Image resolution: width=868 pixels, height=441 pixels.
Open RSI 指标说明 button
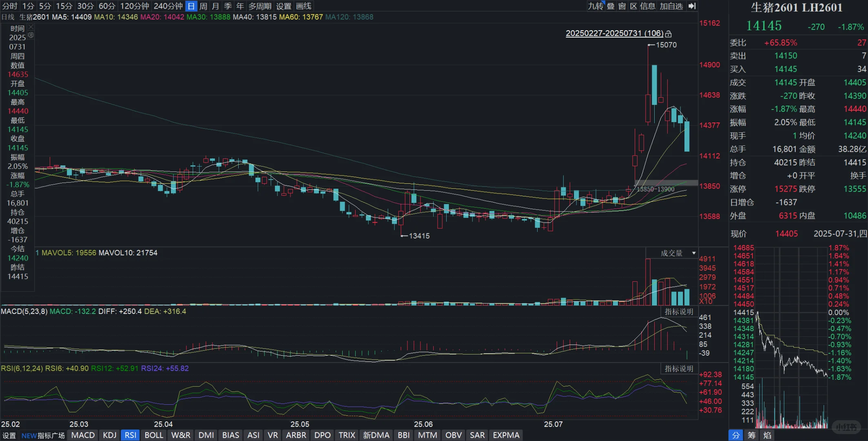(x=679, y=368)
